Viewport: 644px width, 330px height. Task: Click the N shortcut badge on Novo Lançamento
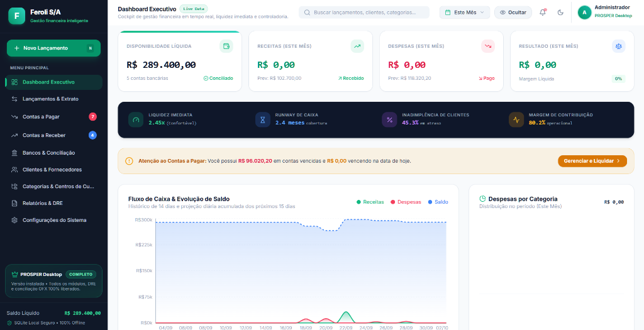91,48
